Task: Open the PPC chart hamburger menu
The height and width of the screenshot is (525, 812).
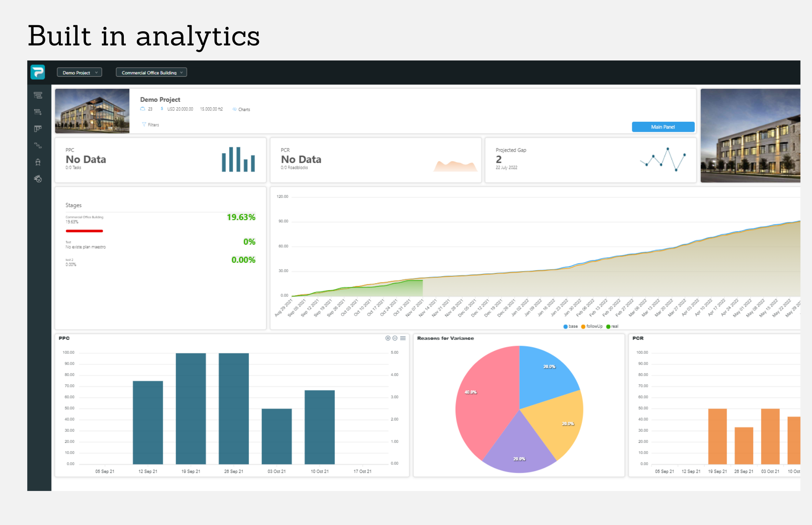Action: pyautogui.click(x=403, y=338)
